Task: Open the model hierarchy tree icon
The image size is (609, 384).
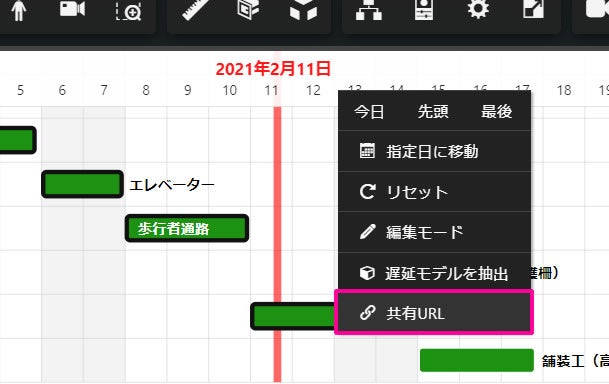Action: click(369, 10)
